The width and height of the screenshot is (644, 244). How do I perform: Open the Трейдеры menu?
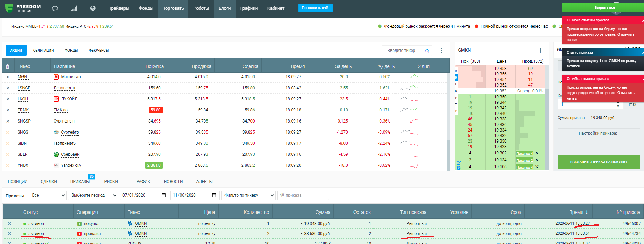click(119, 8)
